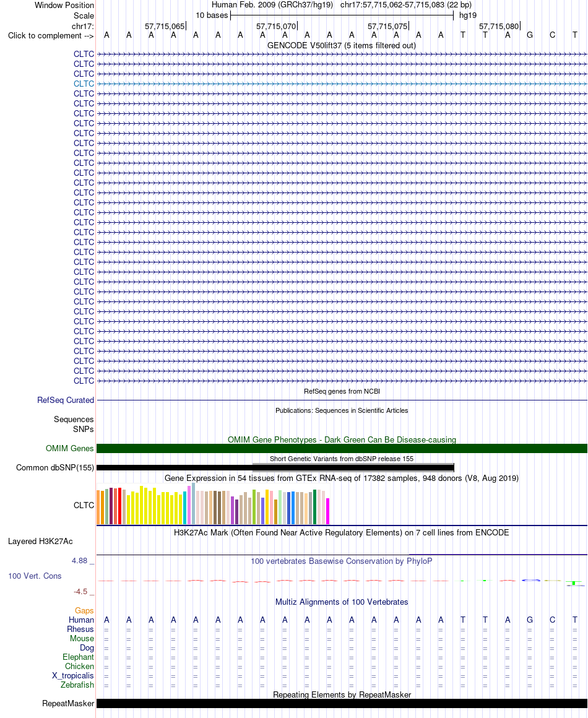Click the '10 bases' scale bar label

click(x=212, y=15)
